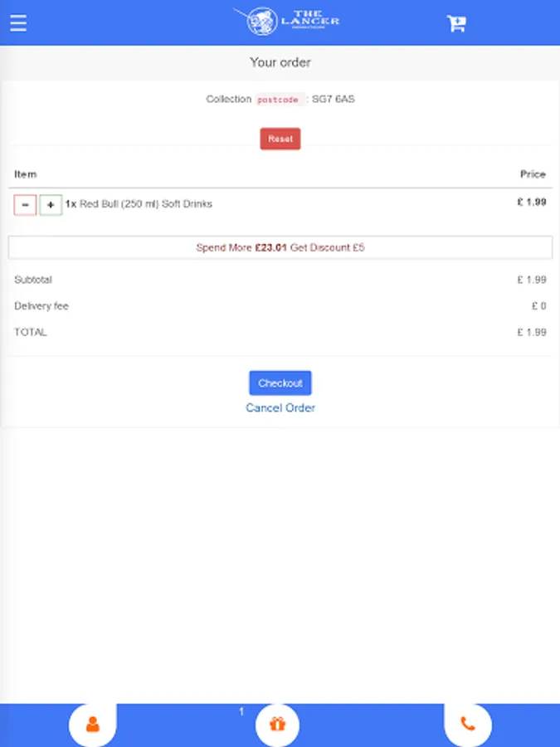Screen dimensions: 560x747
Task: Select the postcode tag label
Action: 277,100
